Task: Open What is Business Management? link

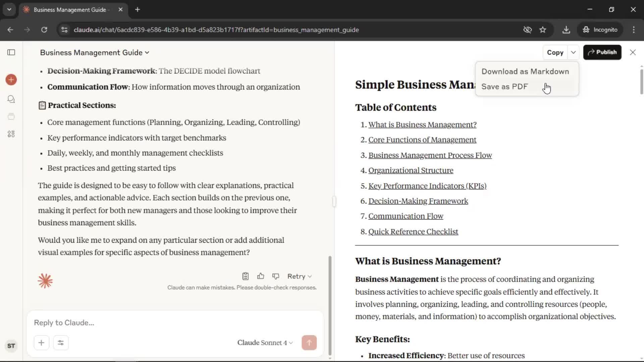Action: (x=422, y=124)
